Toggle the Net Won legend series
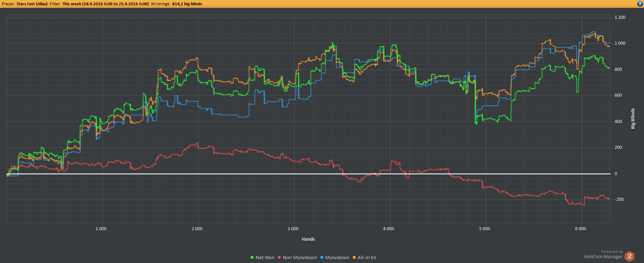The width and height of the screenshot is (644, 263). tap(262, 257)
